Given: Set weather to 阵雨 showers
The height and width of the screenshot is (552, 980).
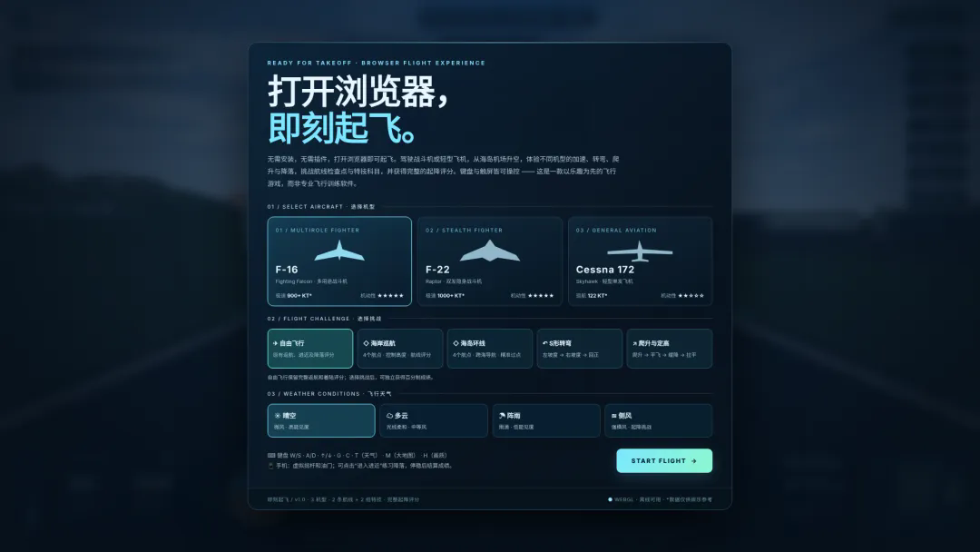Looking at the screenshot, I should pos(546,420).
